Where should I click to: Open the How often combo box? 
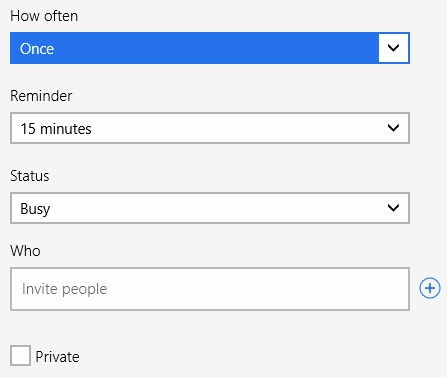(210, 48)
